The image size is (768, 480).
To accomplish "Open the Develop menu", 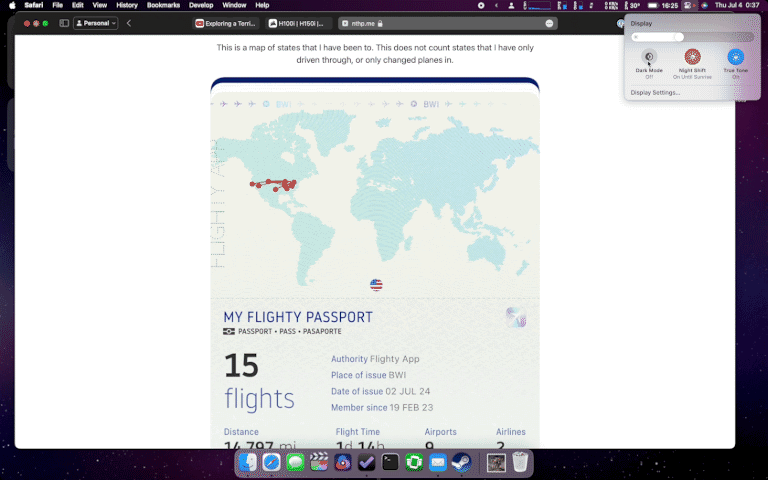I will click(201, 5).
